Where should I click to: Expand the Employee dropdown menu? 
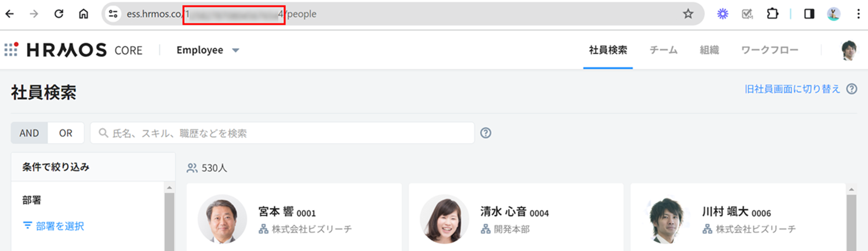208,50
